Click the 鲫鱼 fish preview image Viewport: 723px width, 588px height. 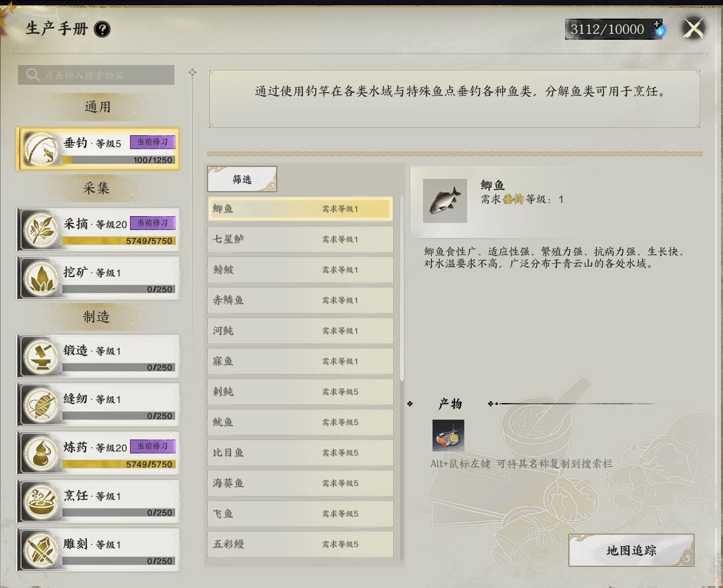tap(445, 201)
